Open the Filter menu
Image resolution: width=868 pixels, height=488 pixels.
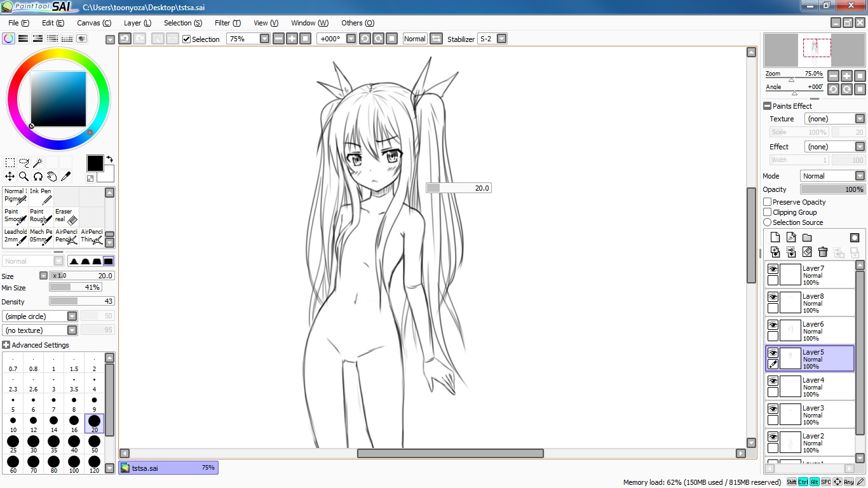227,23
